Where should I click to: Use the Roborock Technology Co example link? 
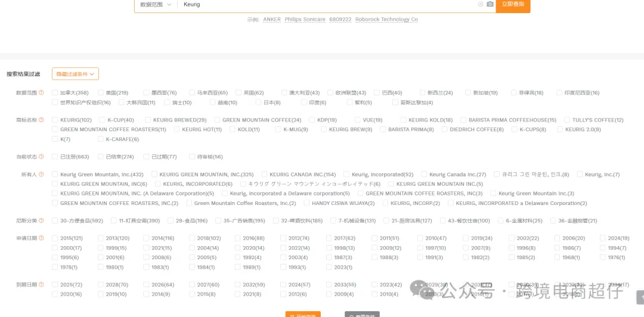point(386,19)
